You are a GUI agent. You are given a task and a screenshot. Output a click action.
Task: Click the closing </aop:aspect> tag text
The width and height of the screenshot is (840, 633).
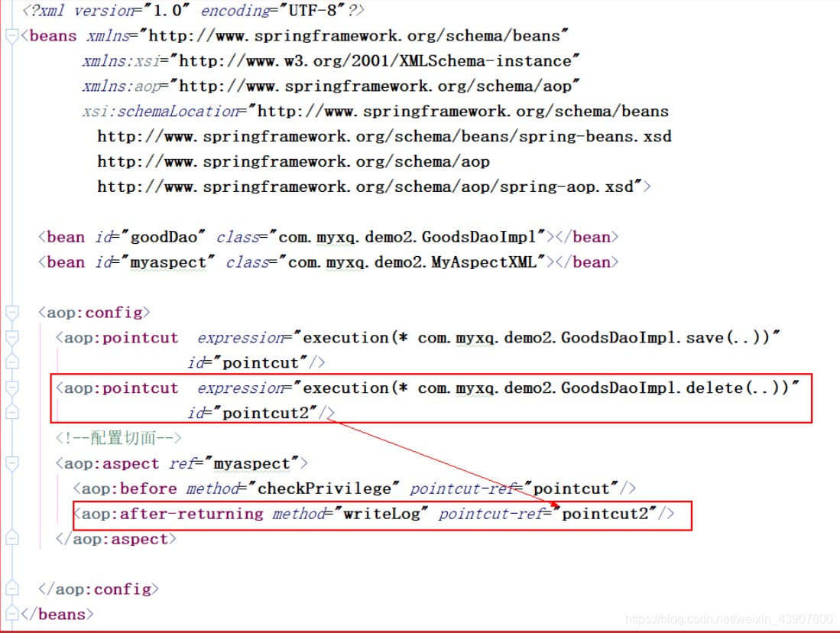tap(115, 539)
